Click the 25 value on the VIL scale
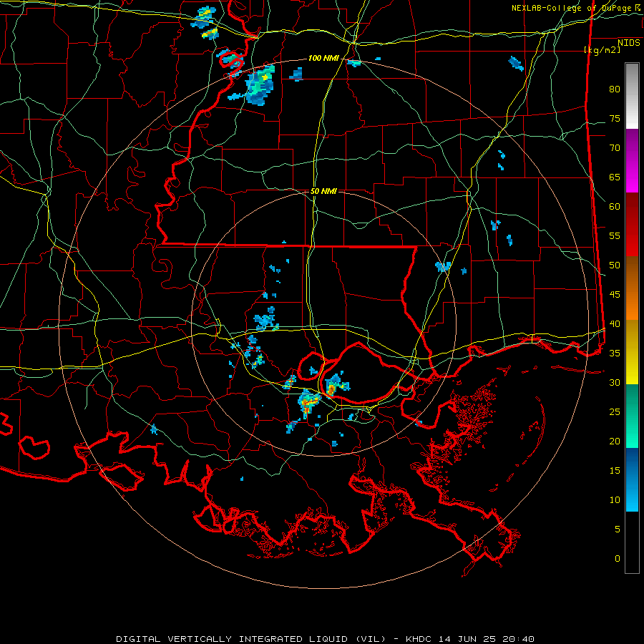The height and width of the screenshot is (644, 644). click(x=615, y=412)
